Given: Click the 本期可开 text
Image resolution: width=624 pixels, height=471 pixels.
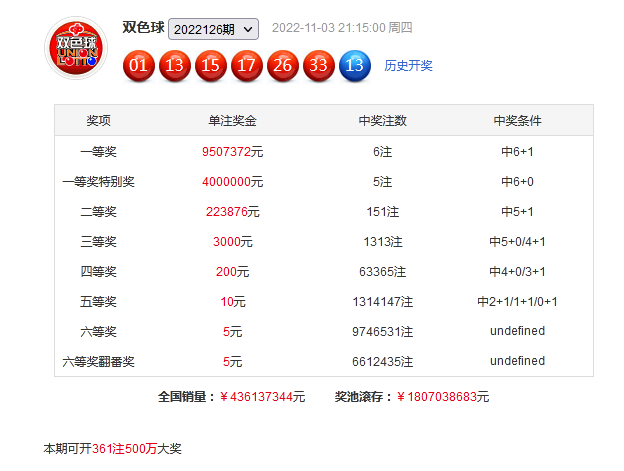Looking at the screenshot, I should pyautogui.click(x=68, y=449).
